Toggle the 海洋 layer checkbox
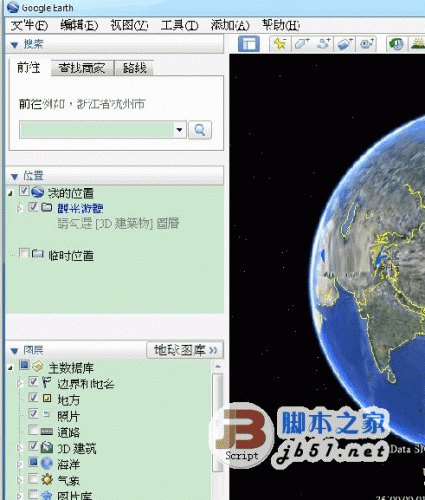The image size is (425, 500). click(x=33, y=462)
